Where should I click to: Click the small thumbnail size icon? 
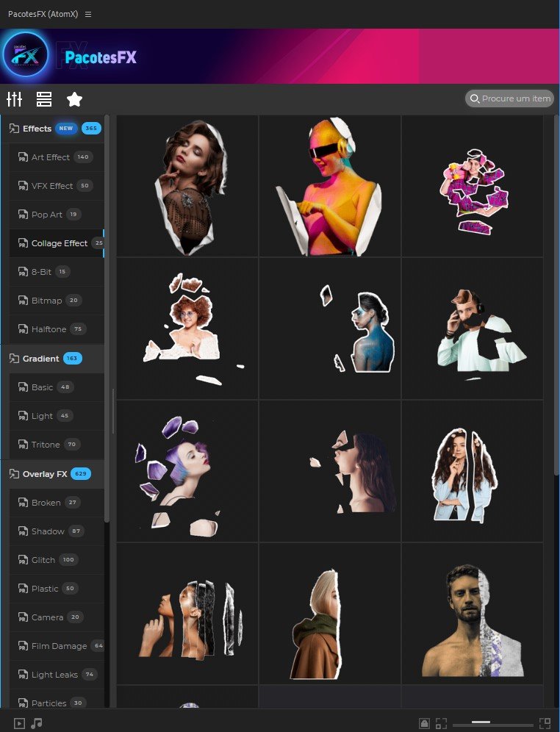[x=441, y=723]
